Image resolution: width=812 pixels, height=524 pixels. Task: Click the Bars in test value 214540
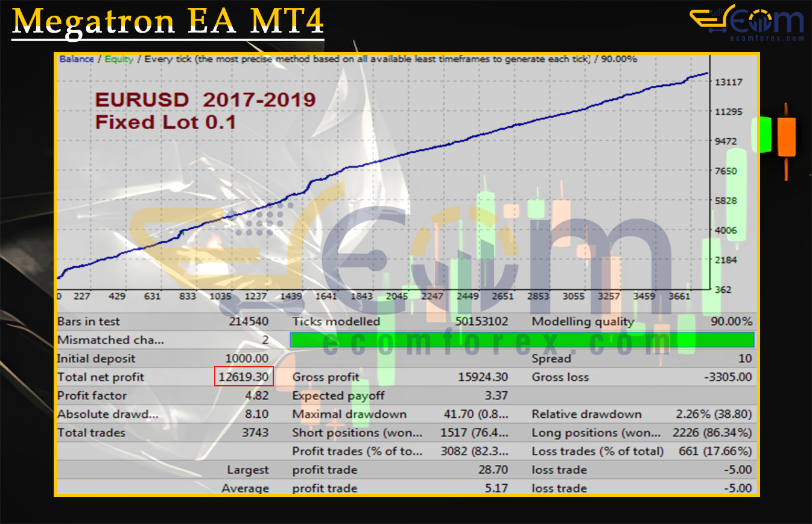[x=249, y=322]
